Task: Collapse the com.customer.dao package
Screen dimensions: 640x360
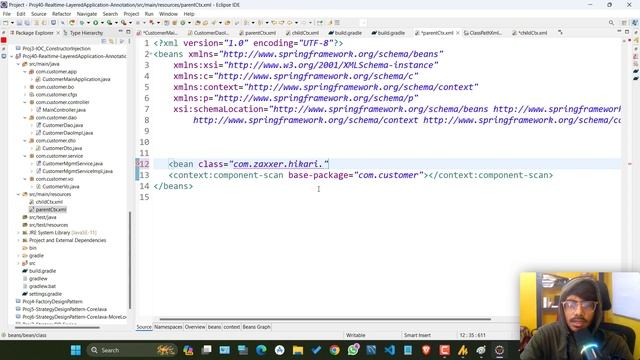Action: pos(25,118)
